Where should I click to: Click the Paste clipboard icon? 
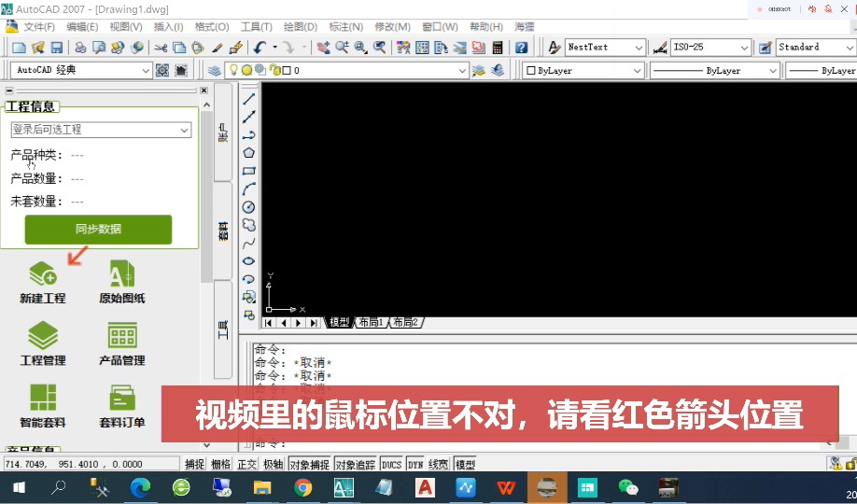(x=197, y=48)
